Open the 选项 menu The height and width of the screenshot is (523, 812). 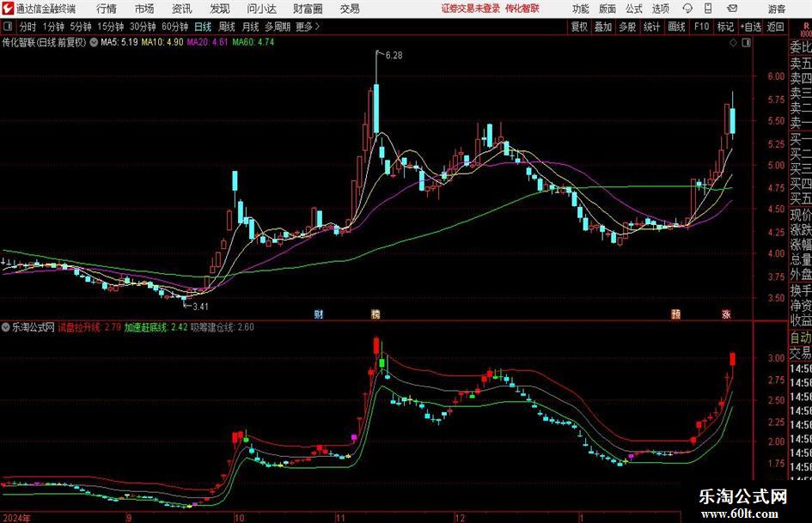tap(661, 9)
